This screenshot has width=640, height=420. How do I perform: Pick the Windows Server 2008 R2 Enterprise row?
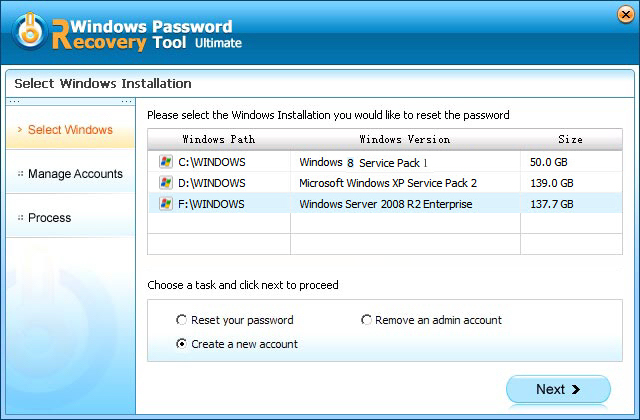pos(386,204)
